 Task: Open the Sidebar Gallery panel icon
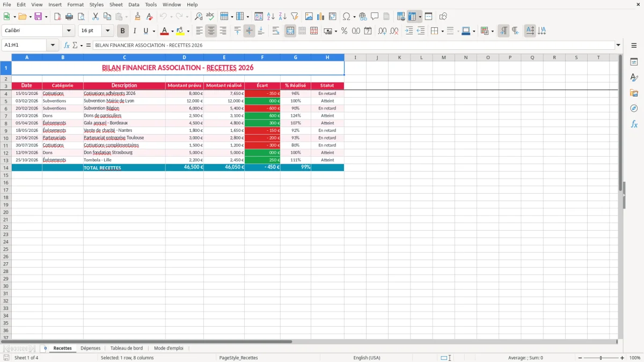[x=634, y=93]
